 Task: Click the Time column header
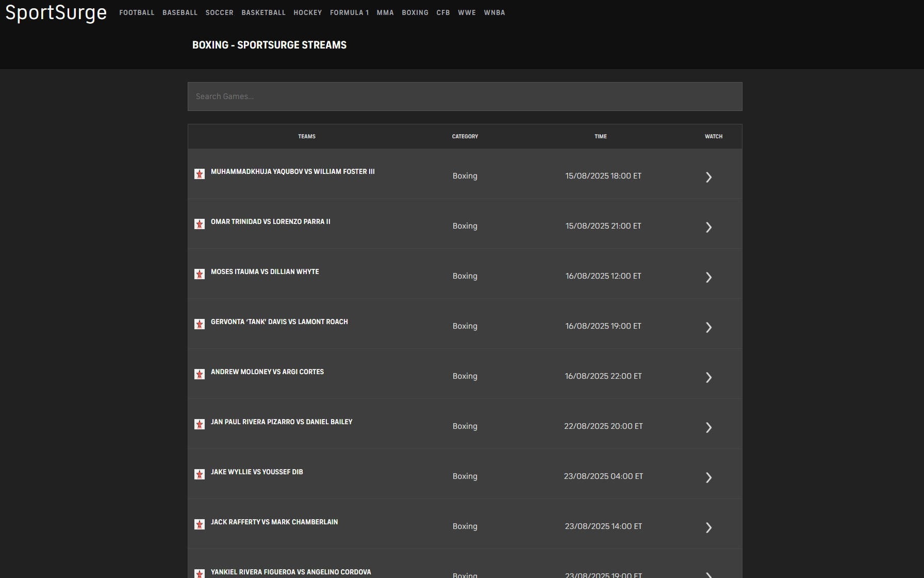(x=601, y=136)
